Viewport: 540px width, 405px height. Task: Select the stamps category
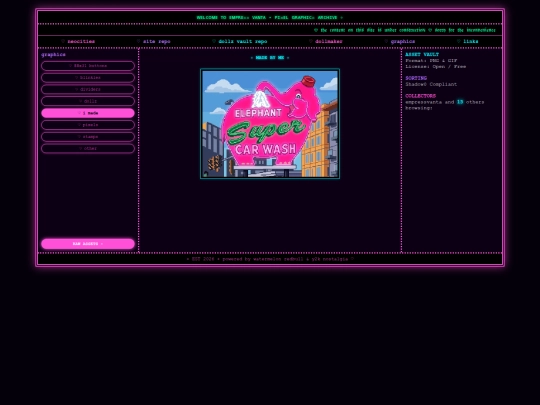click(88, 137)
